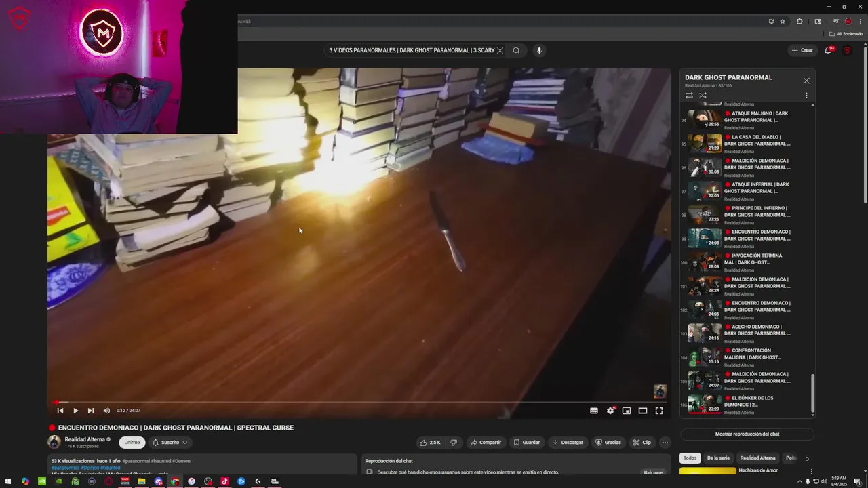The image size is (868, 488).
Task: Skip to next video in player
Action: coord(91,411)
